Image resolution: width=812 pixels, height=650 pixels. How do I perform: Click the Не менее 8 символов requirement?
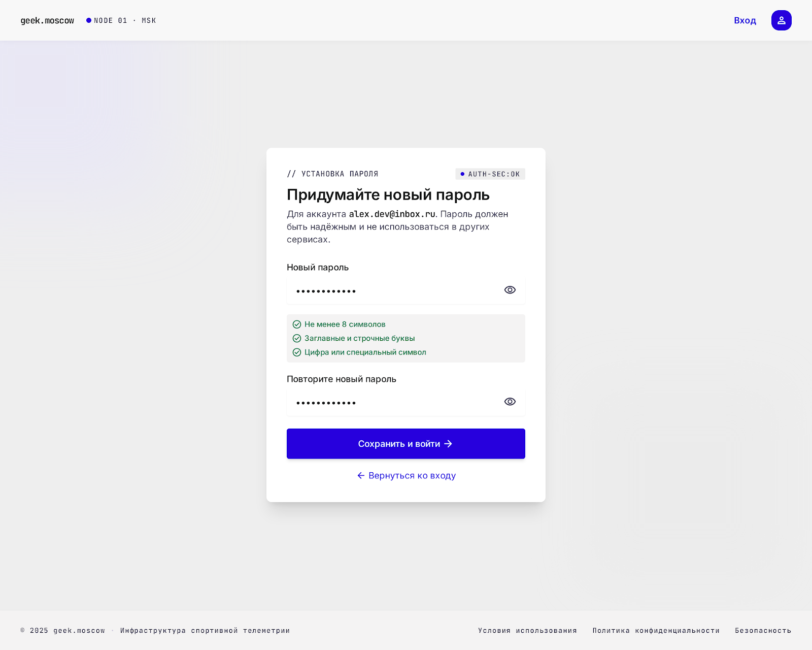tap(345, 324)
